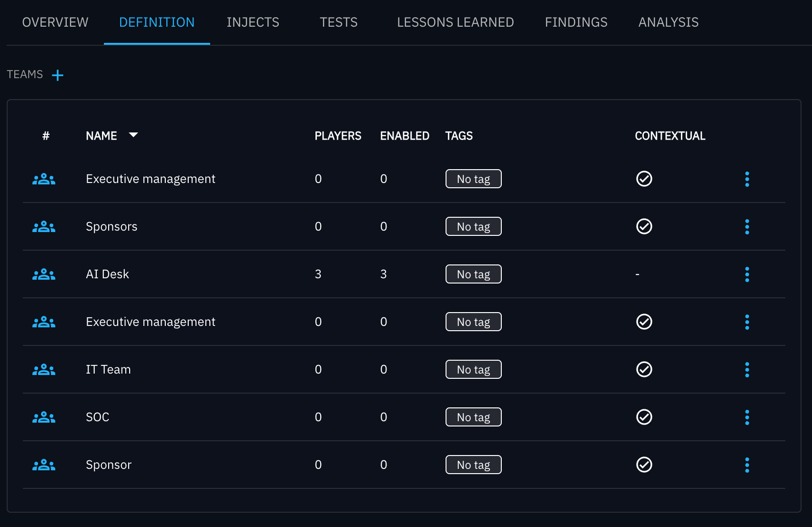Click the No tag chip for AI Desk
This screenshot has width=812, height=527.
tap(473, 274)
